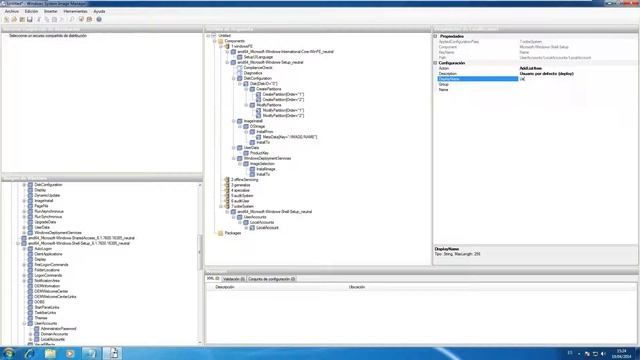The width and height of the screenshot is (640, 360).
Task: Open the Herramientas menu
Action: point(75,11)
